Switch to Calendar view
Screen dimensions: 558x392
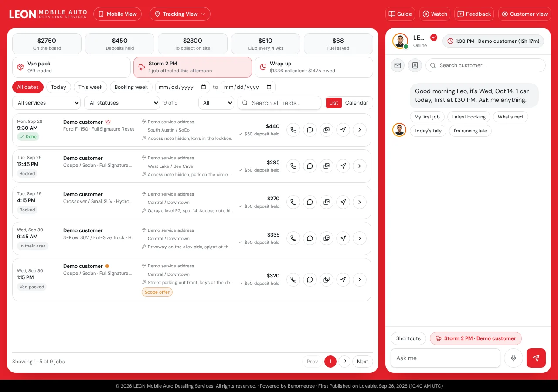[357, 103]
